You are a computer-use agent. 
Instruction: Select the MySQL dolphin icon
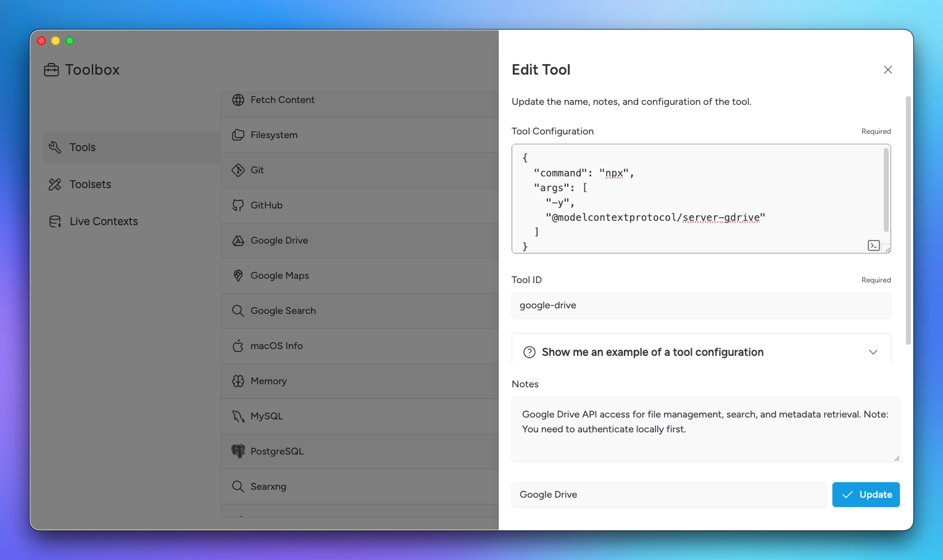tap(238, 416)
